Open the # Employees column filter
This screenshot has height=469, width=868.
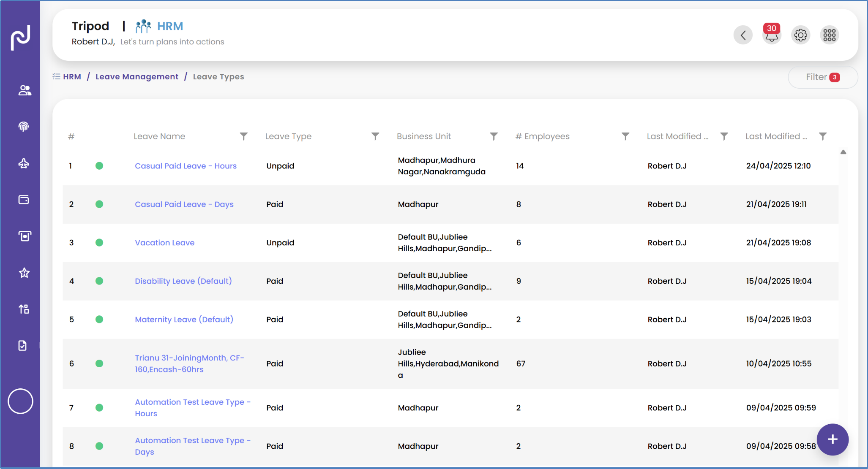(625, 136)
